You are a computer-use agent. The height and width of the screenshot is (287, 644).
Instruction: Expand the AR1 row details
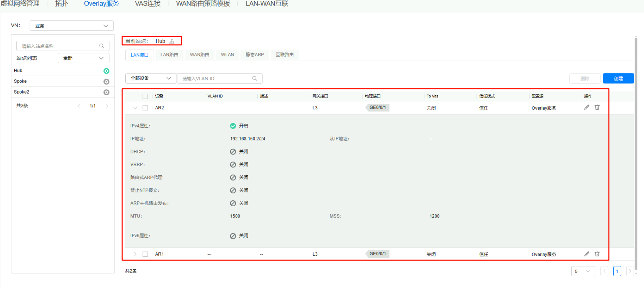(135, 254)
